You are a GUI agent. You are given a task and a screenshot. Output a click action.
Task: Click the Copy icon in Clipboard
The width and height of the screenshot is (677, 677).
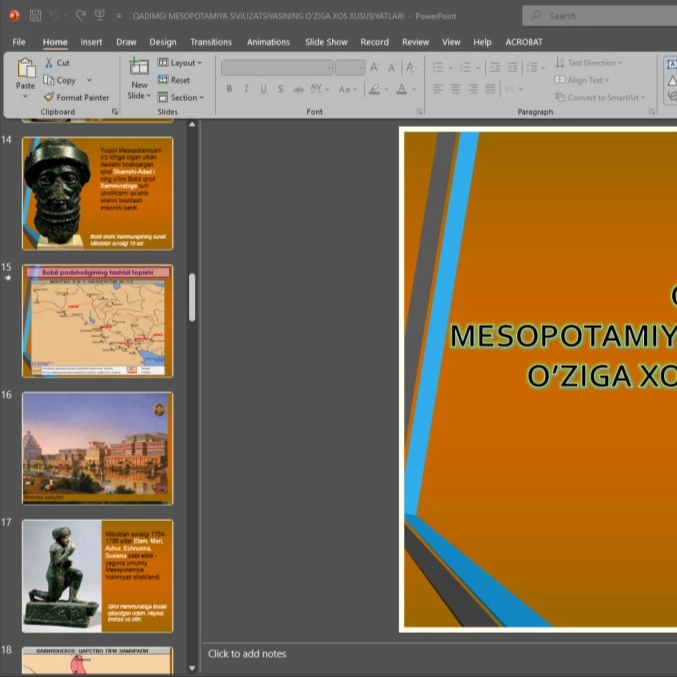[x=48, y=80]
